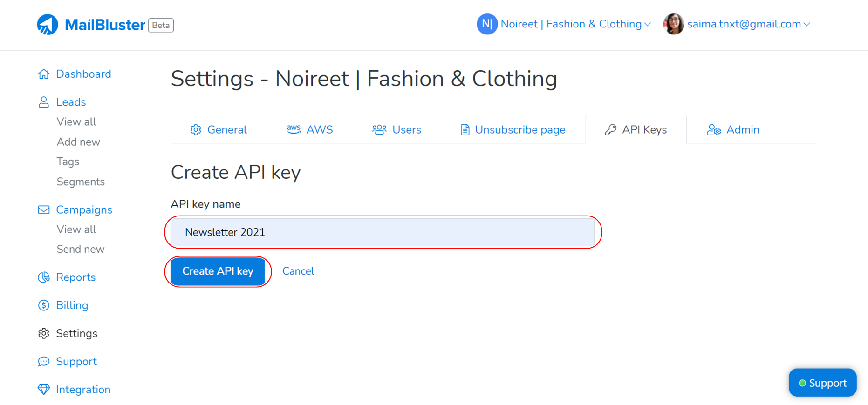
Task: Click the General tab gear icon
Action: (x=196, y=130)
